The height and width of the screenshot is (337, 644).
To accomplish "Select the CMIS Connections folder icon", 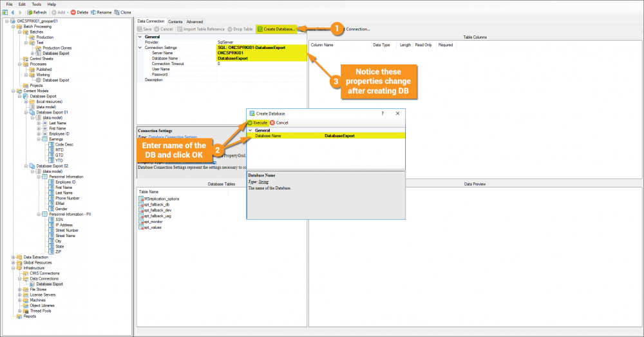I will (26, 273).
